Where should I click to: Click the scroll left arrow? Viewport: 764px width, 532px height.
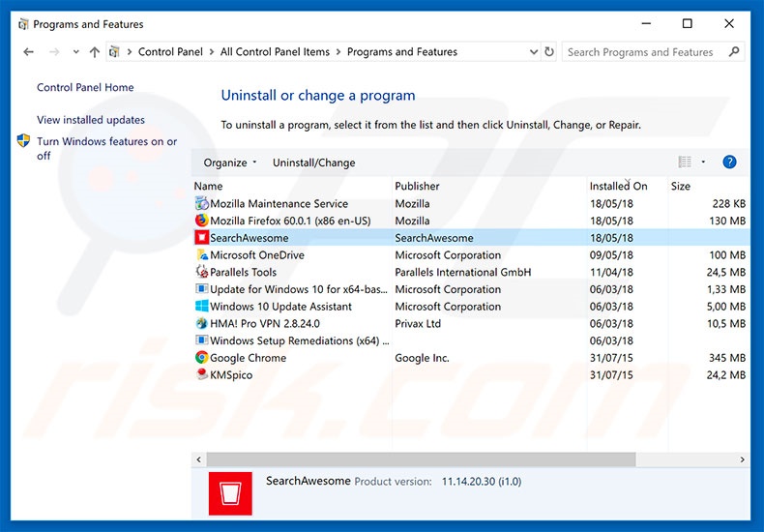pos(198,458)
